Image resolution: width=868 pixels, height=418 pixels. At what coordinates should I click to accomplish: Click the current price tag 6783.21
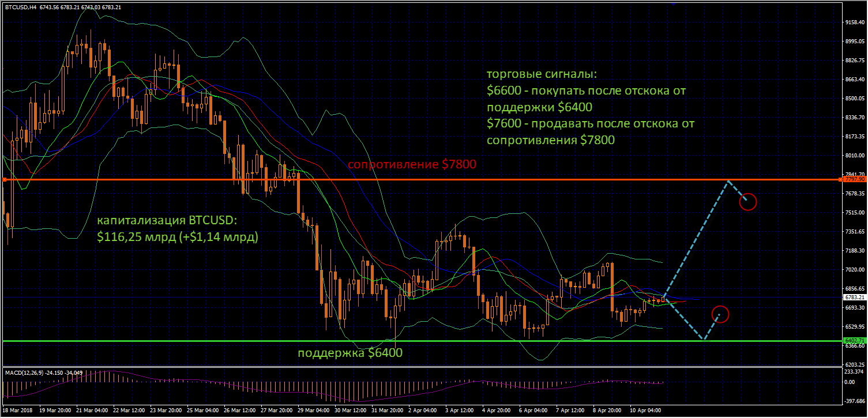click(854, 298)
